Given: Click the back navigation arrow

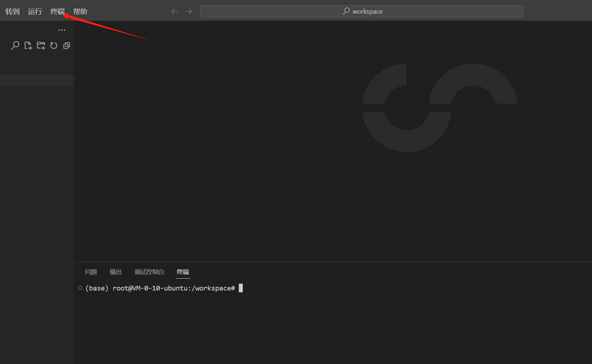Looking at the screenshot, I should 174,11.
